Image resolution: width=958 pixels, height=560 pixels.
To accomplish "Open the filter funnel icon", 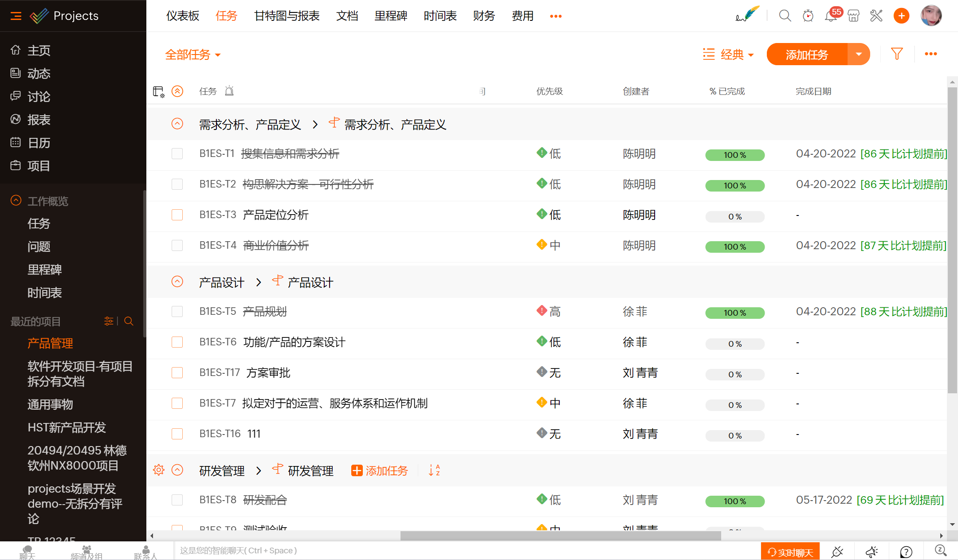I will click(x=897, y=54).
